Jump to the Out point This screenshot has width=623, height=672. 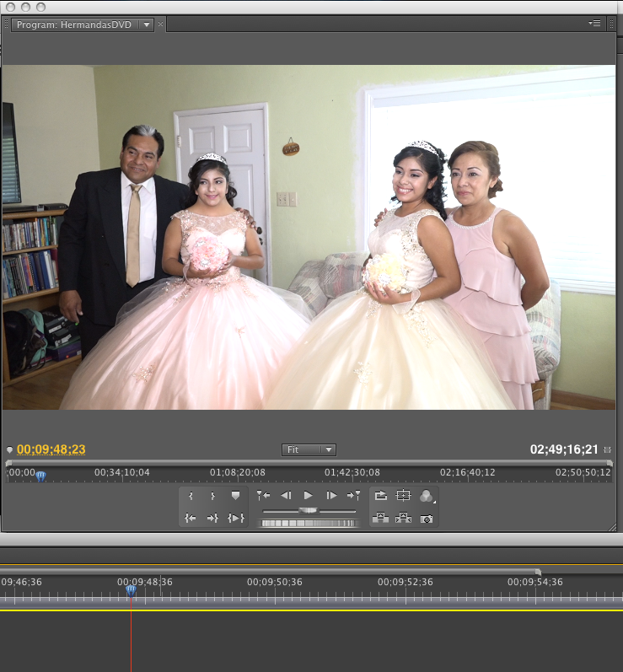point(212,518)
